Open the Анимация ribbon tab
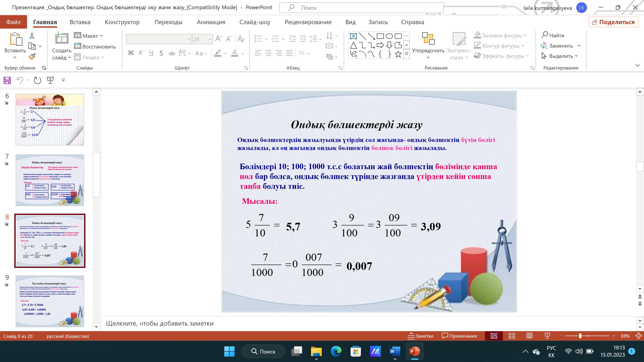 (211, 22)
